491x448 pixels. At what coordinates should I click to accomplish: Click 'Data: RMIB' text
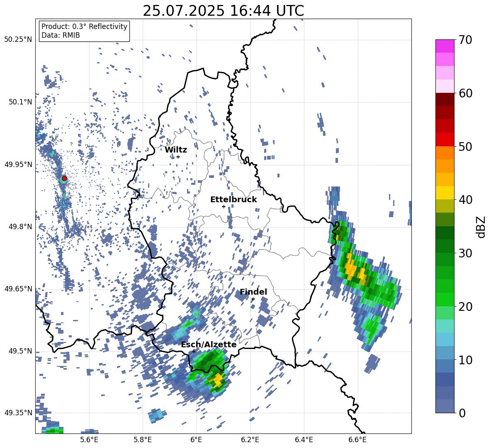[x=61, y=35]
